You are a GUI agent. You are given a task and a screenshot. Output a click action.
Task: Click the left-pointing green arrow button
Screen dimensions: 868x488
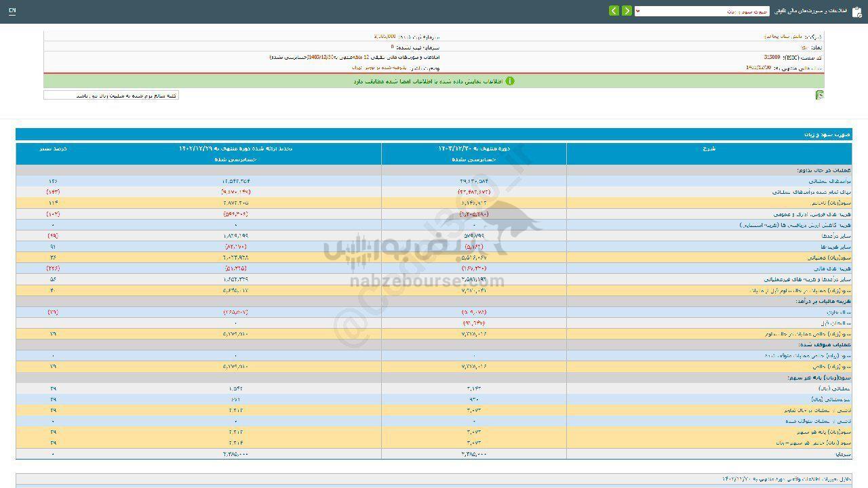pos(614,11)
